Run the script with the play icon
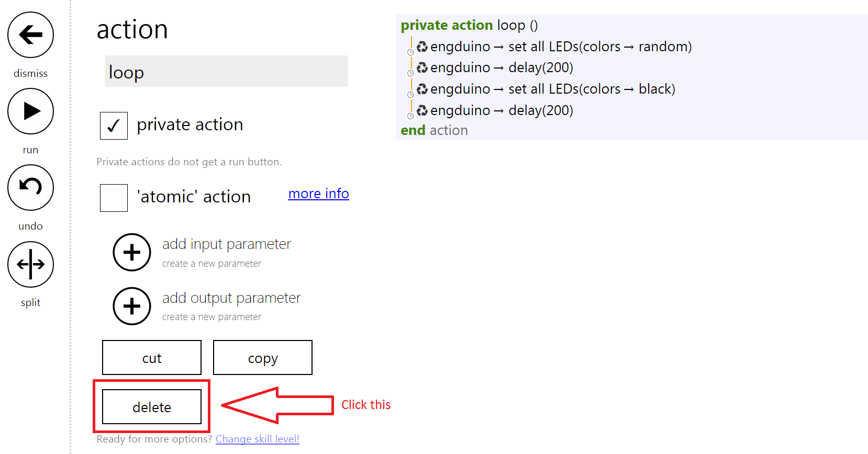The image size is (868, 454). [x=30, y=111]
